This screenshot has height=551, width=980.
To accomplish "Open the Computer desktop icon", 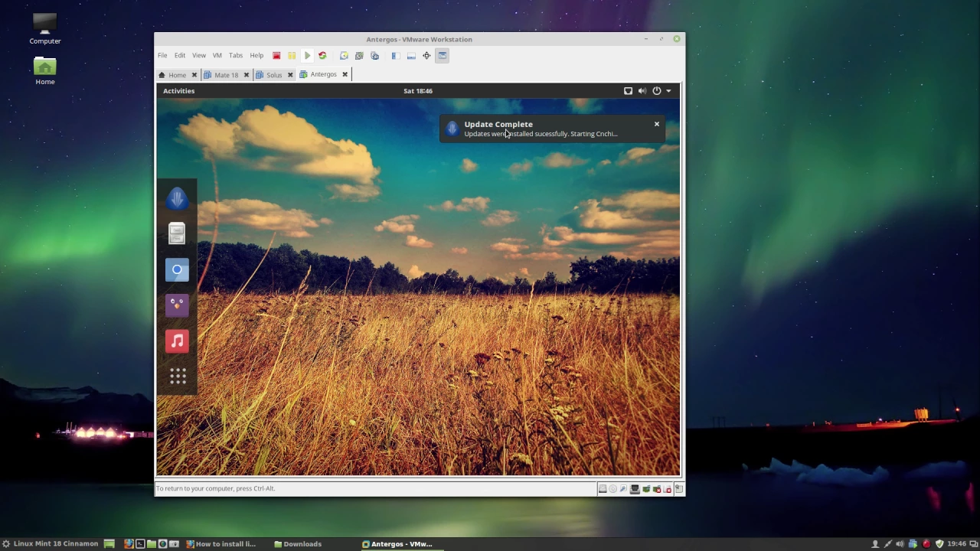I will coord(44,29).
